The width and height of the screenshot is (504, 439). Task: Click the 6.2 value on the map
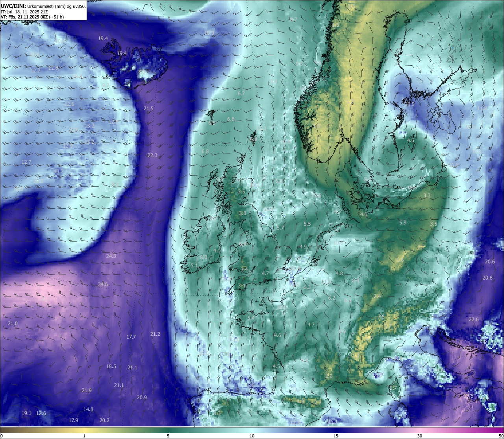click(x=332, y=298)
